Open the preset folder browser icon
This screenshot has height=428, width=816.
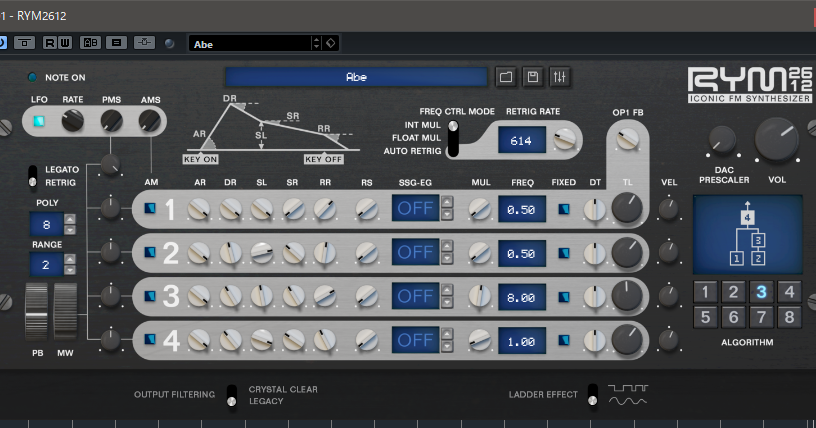pos(506,77)
